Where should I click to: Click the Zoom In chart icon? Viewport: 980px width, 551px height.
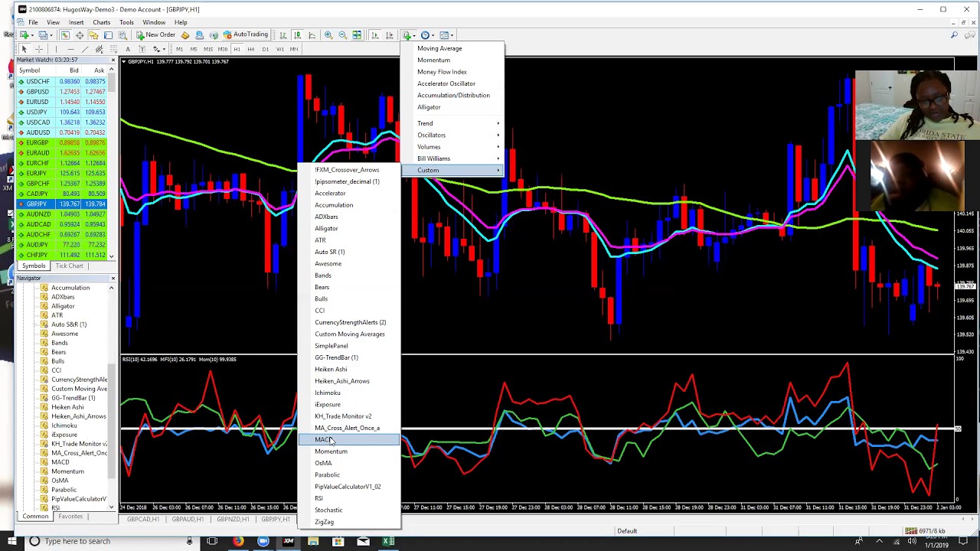(328, 35)
